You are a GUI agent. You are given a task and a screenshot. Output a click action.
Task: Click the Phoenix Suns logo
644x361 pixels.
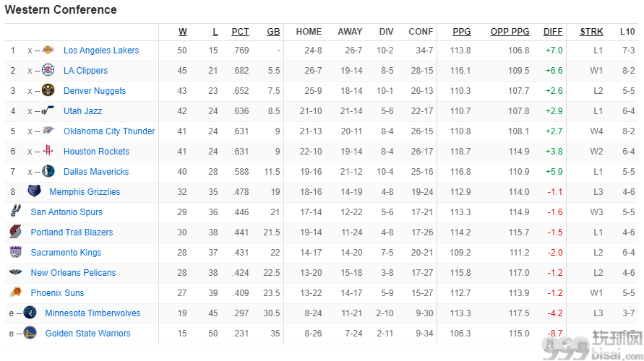coord(16,292)
